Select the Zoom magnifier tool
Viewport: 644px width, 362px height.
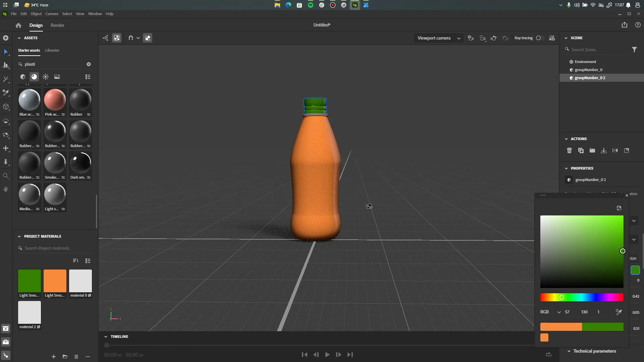click(x=6, y=176)
